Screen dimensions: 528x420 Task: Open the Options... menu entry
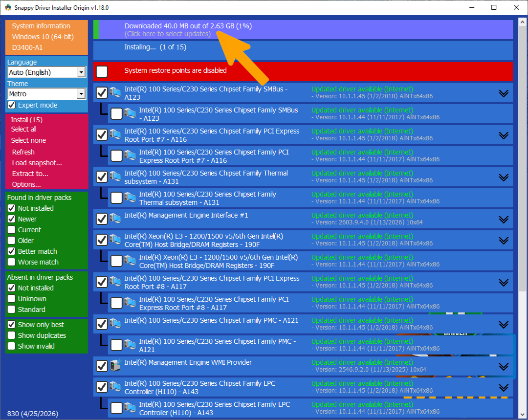click(x=26, y=184)
